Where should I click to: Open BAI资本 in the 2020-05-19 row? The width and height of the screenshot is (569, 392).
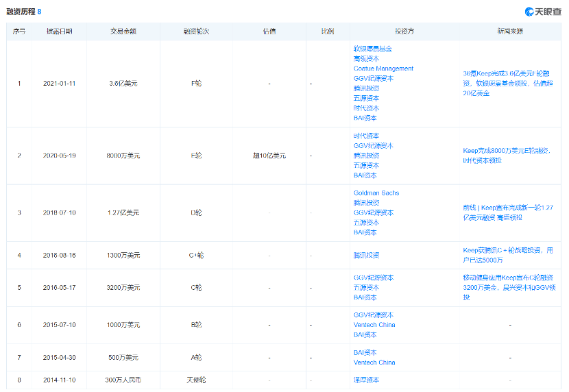click(365, 175)
